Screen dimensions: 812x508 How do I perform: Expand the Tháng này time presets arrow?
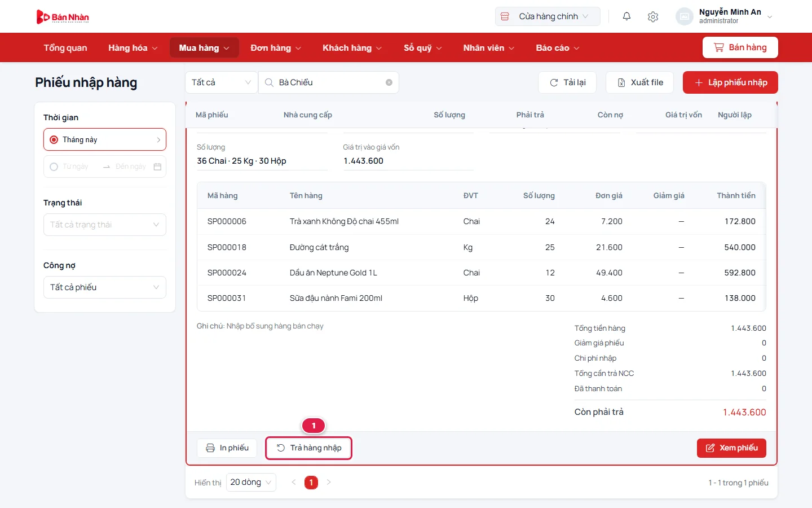pos(158,139)
